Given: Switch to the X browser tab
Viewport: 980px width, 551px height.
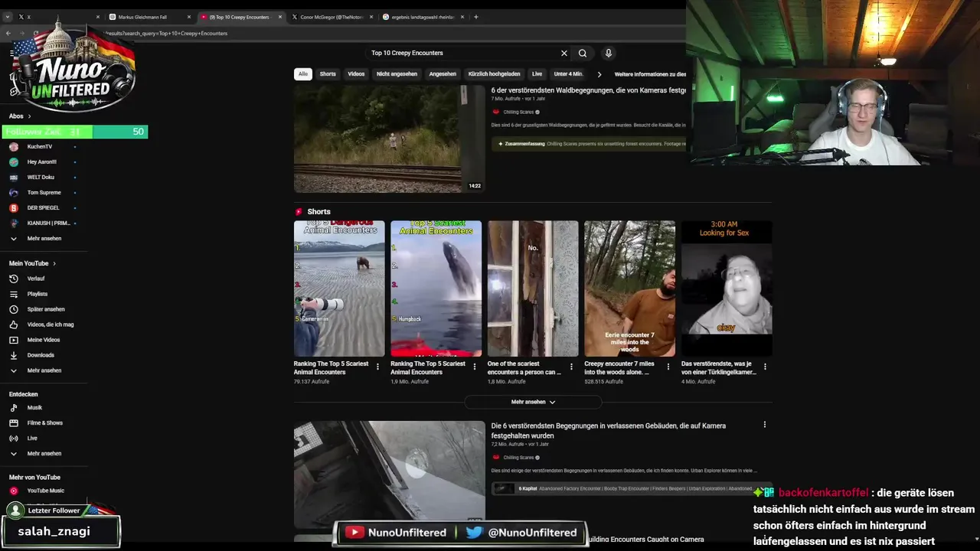Looking at the screenshot, I should [x=56, y=17].
